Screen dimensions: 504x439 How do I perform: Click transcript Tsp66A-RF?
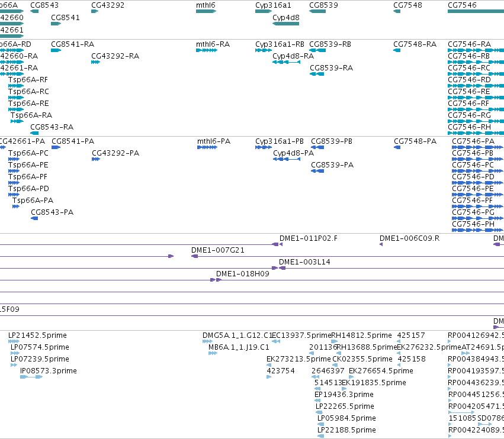[28, 80]
